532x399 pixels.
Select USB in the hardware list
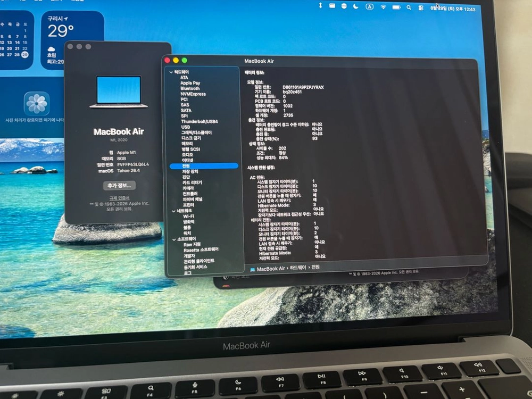point(186,127)
